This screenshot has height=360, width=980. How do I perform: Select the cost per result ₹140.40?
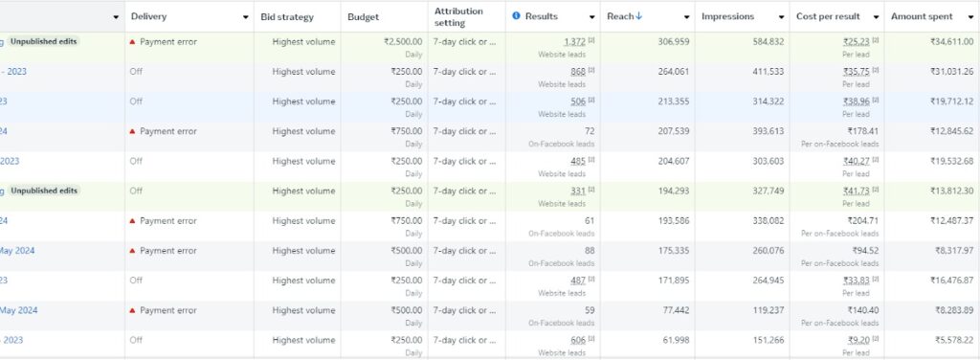tap(863, 310)
